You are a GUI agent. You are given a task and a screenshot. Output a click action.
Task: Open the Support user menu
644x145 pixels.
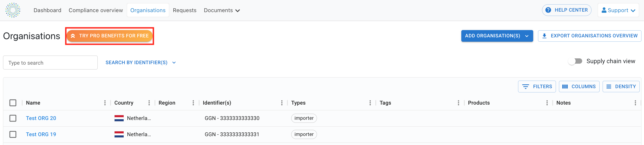click(618, 10)
